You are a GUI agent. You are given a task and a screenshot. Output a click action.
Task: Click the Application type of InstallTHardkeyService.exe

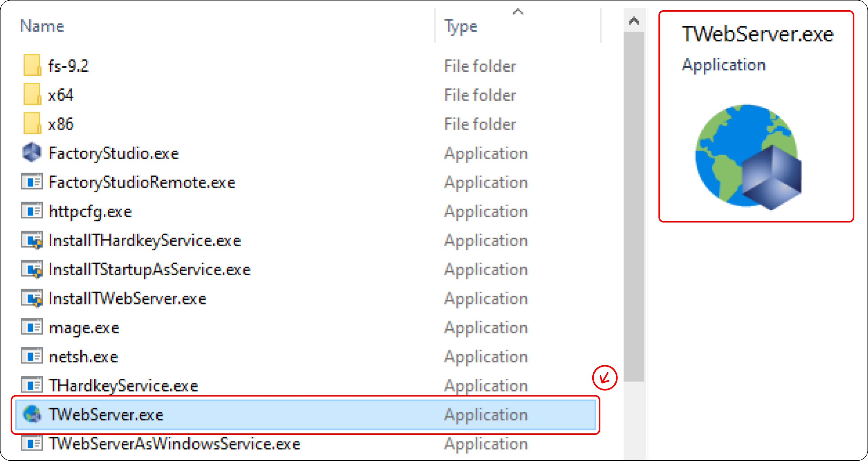tap(486, 241)
